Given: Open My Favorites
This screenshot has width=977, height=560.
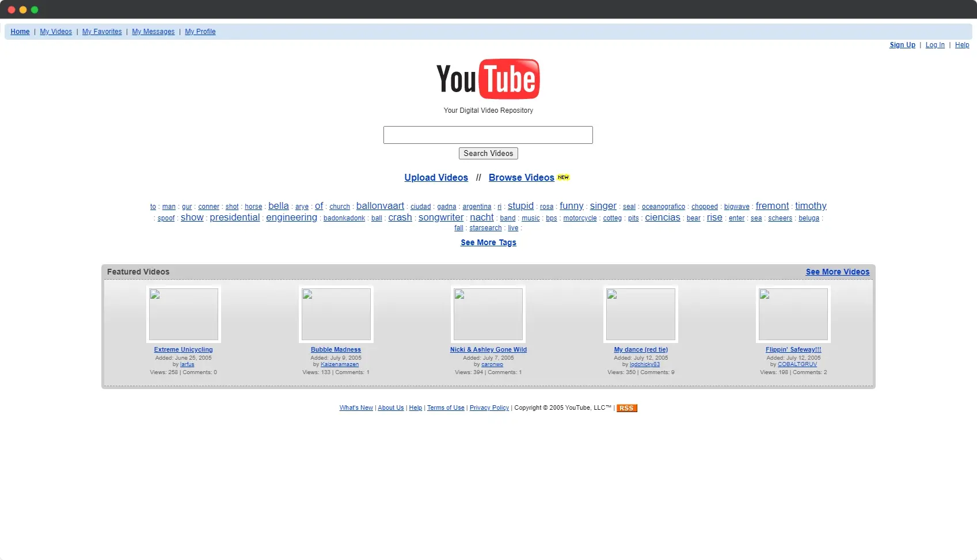Looking at the screenshot, I should pos(102,32).
